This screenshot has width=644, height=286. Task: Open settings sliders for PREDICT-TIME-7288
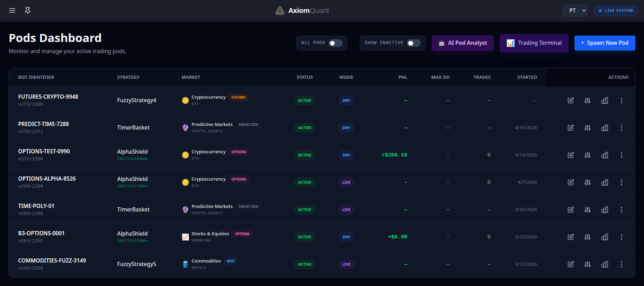588,128
